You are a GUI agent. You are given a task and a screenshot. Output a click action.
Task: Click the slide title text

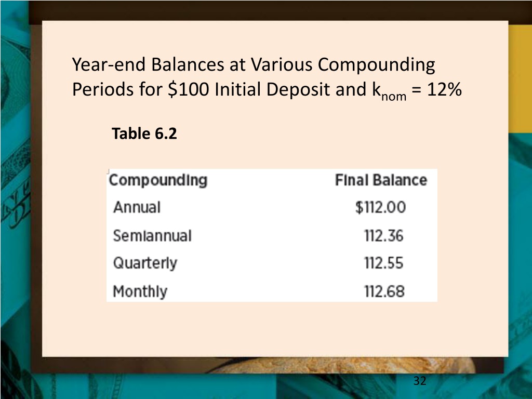coord(267,77)
